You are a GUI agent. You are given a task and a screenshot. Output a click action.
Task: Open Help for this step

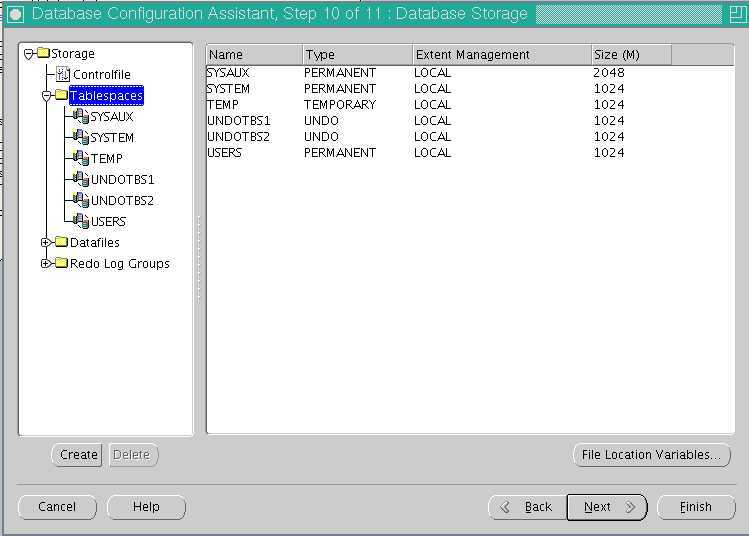[146, 506]
